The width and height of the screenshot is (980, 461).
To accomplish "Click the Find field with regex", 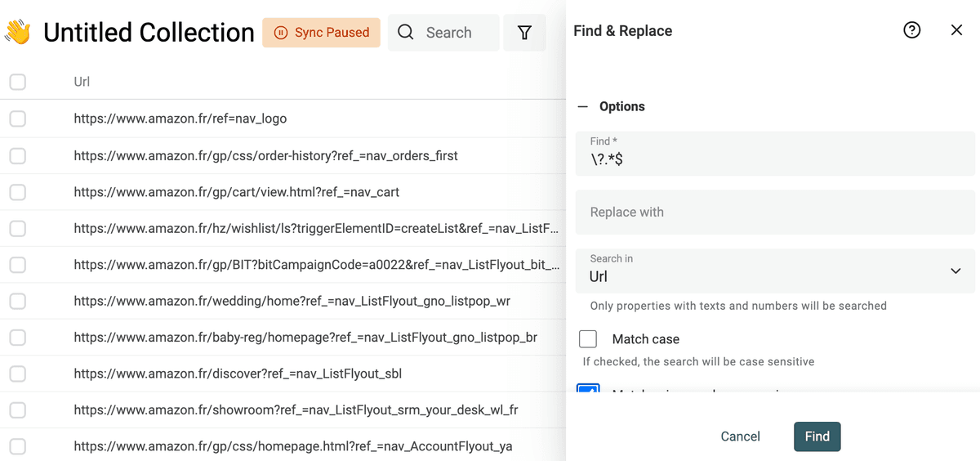I will [x=775, y=153].
